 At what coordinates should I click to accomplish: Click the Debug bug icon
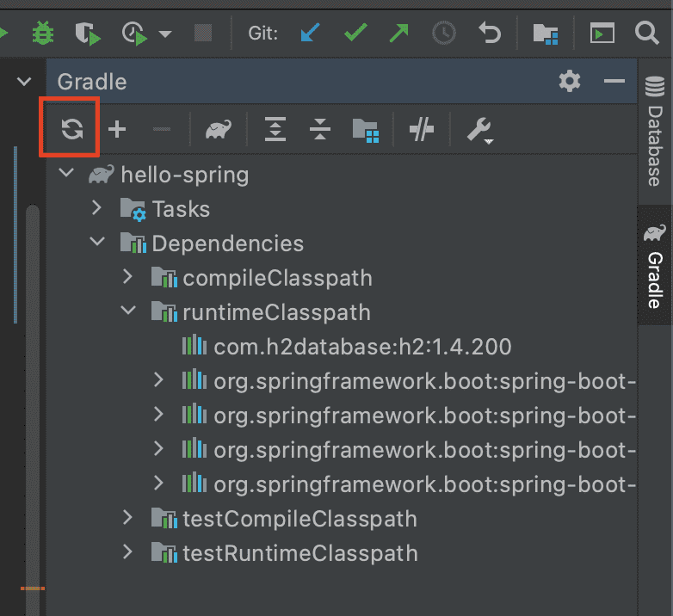(x=42, y=33)
